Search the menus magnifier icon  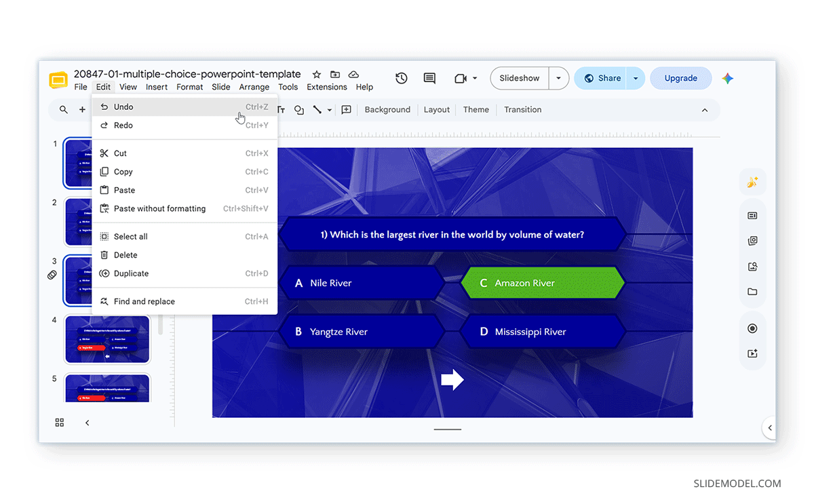tap(64, 110)
